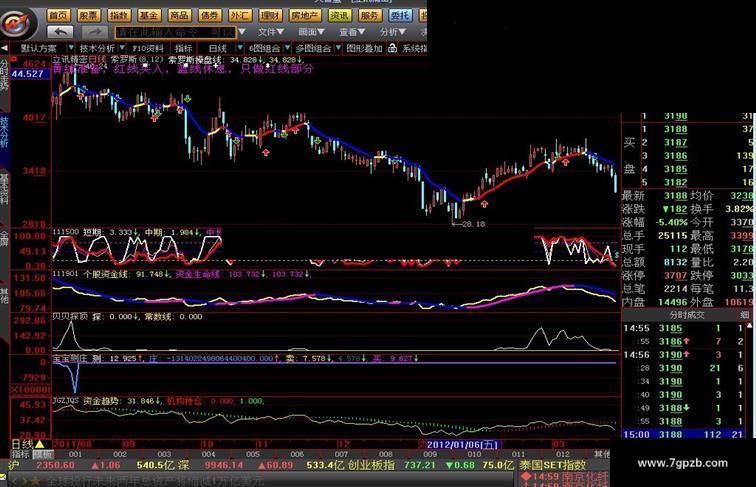This screenshot has height=487, width=756.
Task: Open the 基金 funds tab
Action: [148, 15]
